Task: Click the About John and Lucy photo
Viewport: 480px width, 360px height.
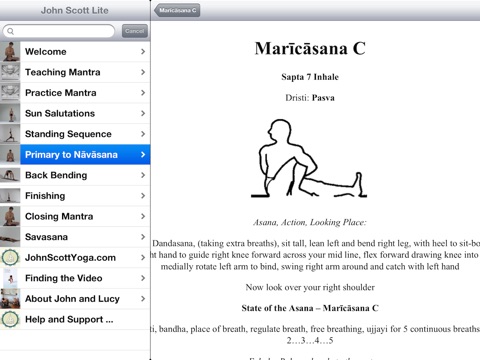Action: click(x=10, y=299)
